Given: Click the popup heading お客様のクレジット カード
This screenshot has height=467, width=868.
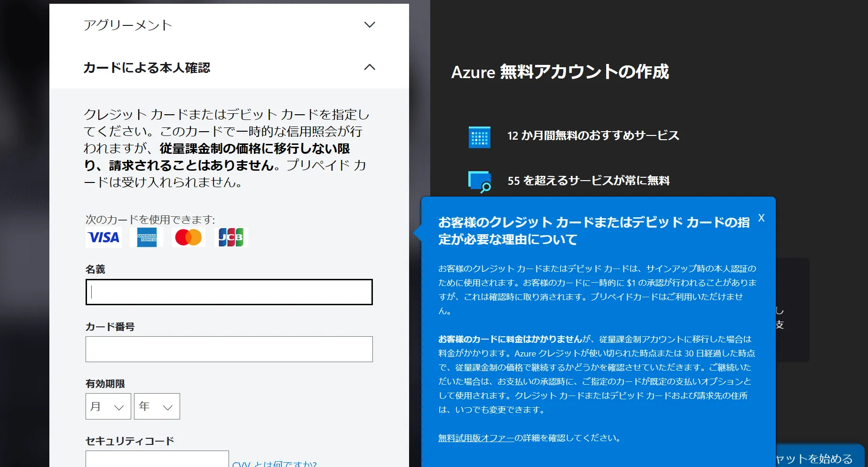Looking at the screenshot, I should tap(594, 230).
